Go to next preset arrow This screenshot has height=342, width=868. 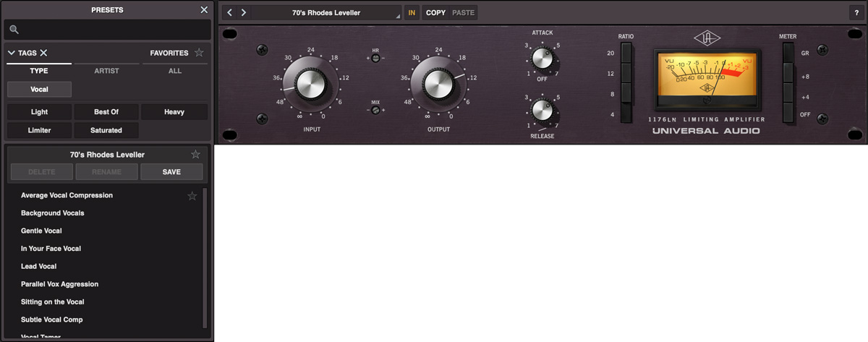click(244, 12)
